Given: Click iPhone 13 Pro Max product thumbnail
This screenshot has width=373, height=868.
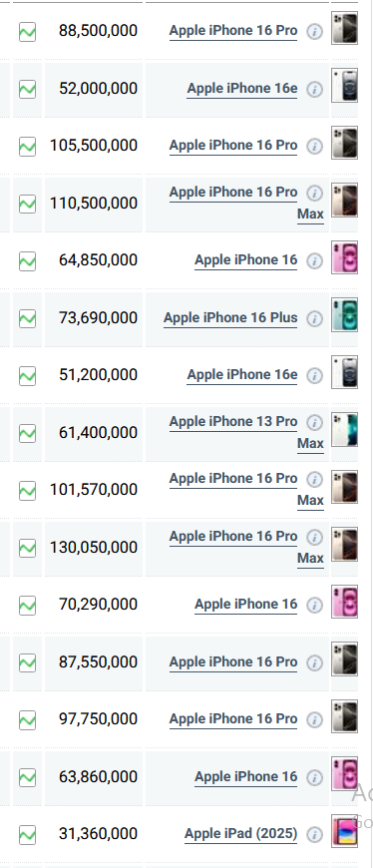Looking at the screenshot, I should (x=345, y=430).
